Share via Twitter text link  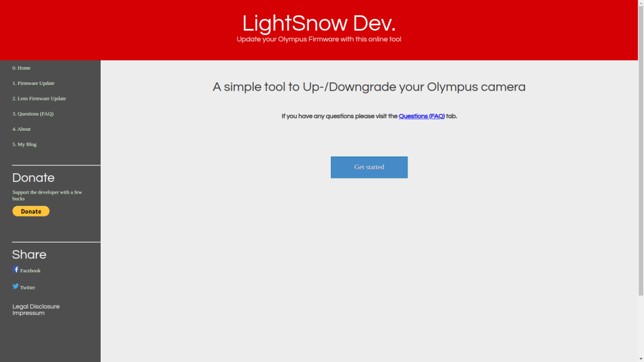click(x=28, y=287)
